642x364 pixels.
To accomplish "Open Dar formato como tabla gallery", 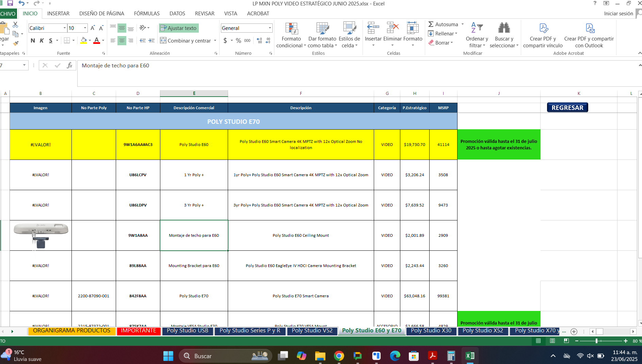I will (x=322, y=35).
